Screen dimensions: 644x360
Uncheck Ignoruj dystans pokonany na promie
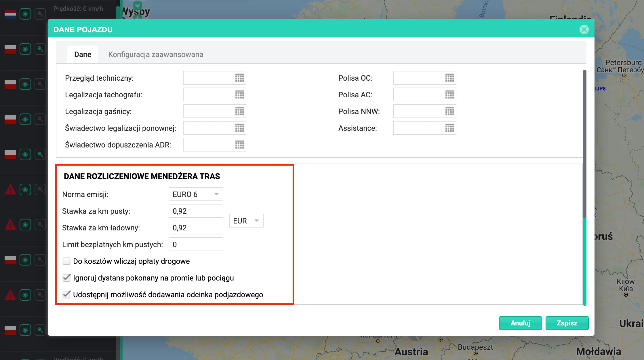tap(66, 278)
